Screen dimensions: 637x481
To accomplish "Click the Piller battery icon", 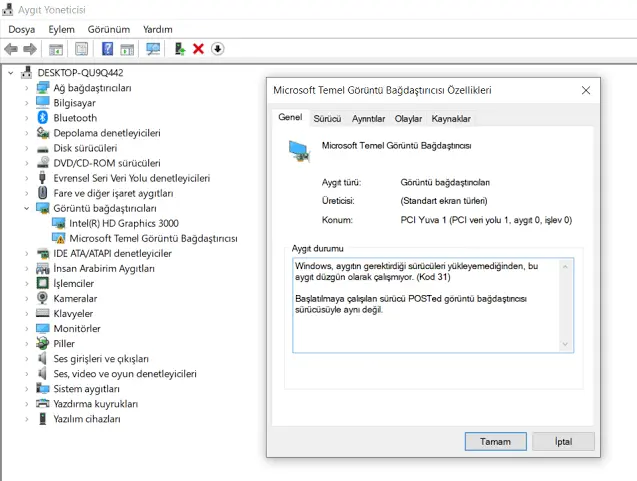I will click(42, 343).
